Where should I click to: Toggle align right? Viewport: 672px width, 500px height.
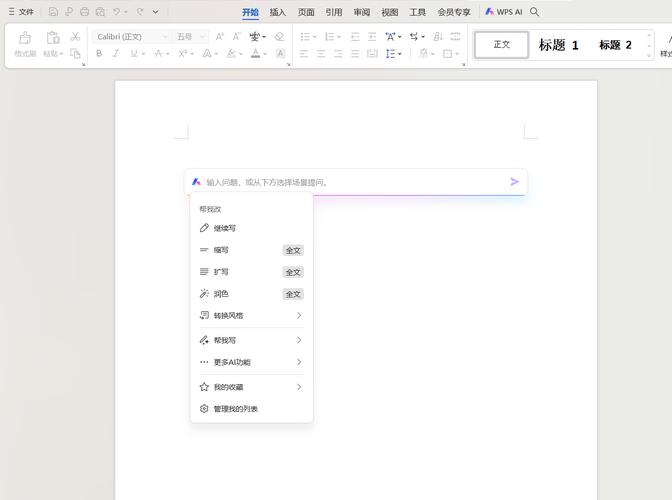pyautogui.click(x=338, y=54)
